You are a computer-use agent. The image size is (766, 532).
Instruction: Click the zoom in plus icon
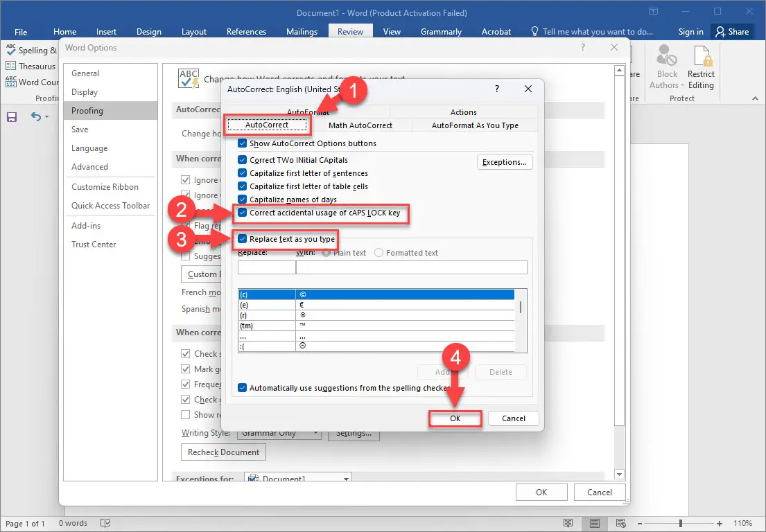[719, 523]
